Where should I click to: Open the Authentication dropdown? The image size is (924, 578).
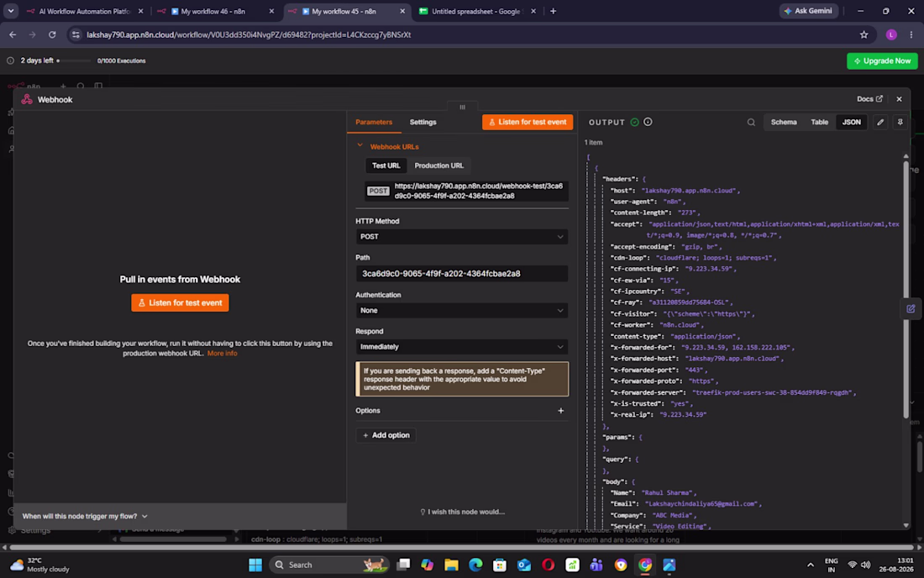pos(461,311)
